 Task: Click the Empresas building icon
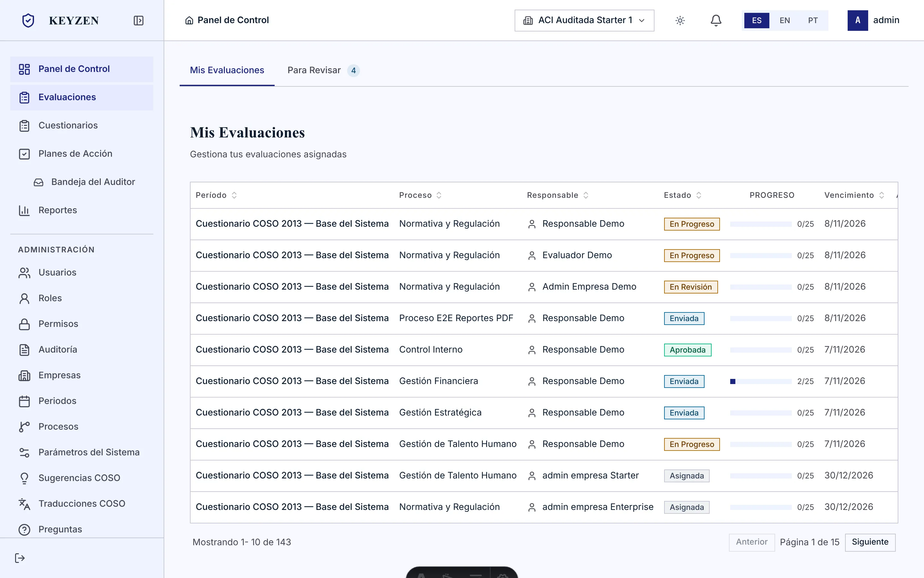[x=24, y=375]
